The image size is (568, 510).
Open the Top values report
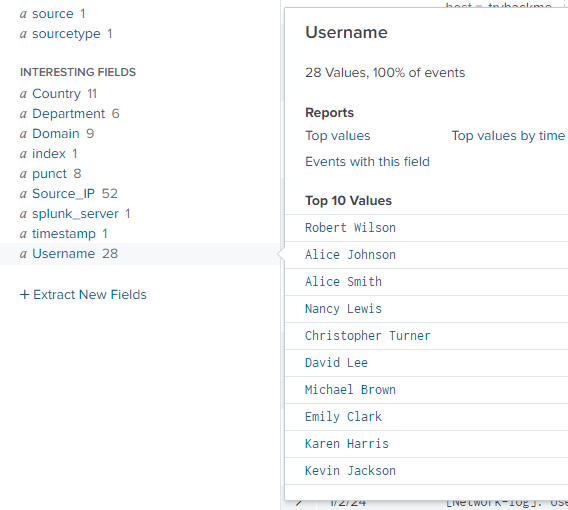tap(338, 135)
